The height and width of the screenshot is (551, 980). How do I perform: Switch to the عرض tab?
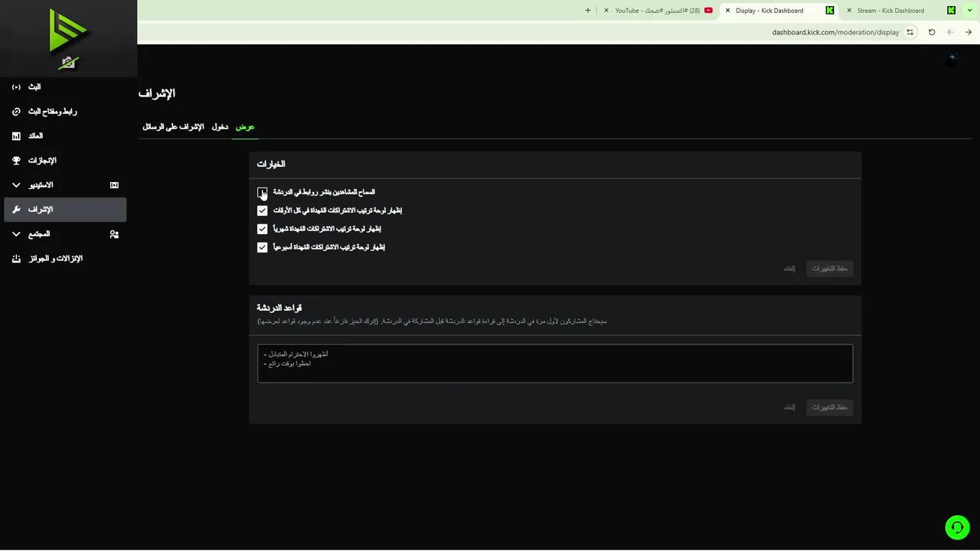pyautogui.click(x=245, y=127)
